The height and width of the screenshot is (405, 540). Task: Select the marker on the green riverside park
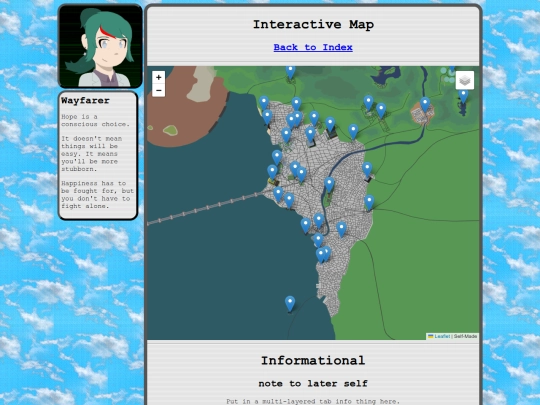[x=329, y=185]
